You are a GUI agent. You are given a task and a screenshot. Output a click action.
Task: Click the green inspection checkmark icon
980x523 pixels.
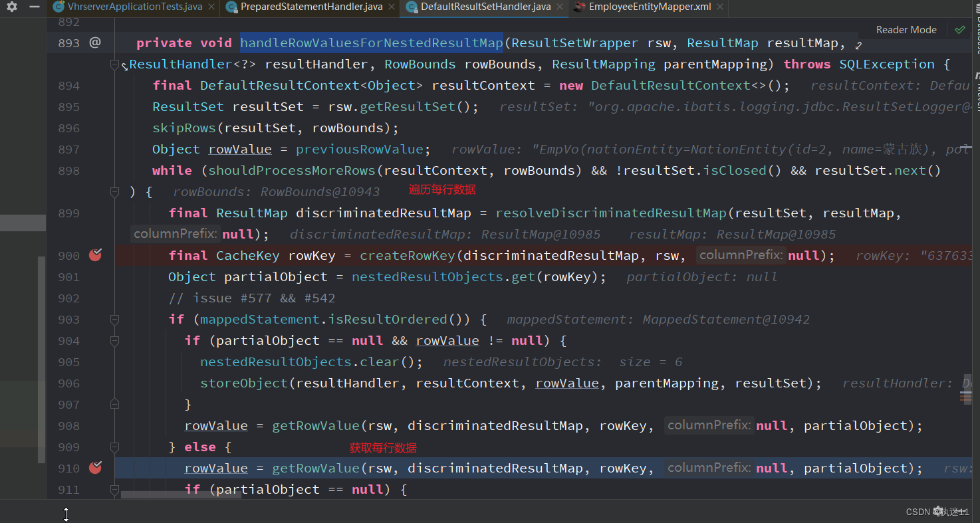tap(959, 30)
